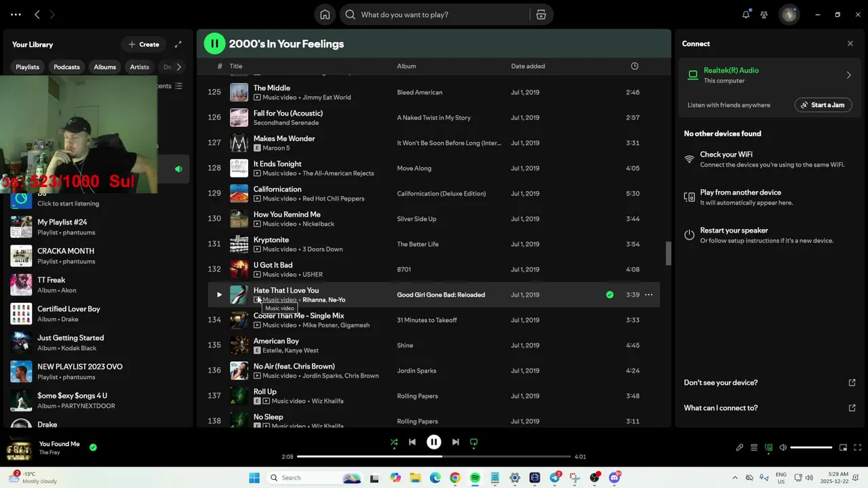Image resolution: width=868 pixels, height=488 pixels.
Task: Open Chrome from the taskbar
Action: (x=455, y=478)
